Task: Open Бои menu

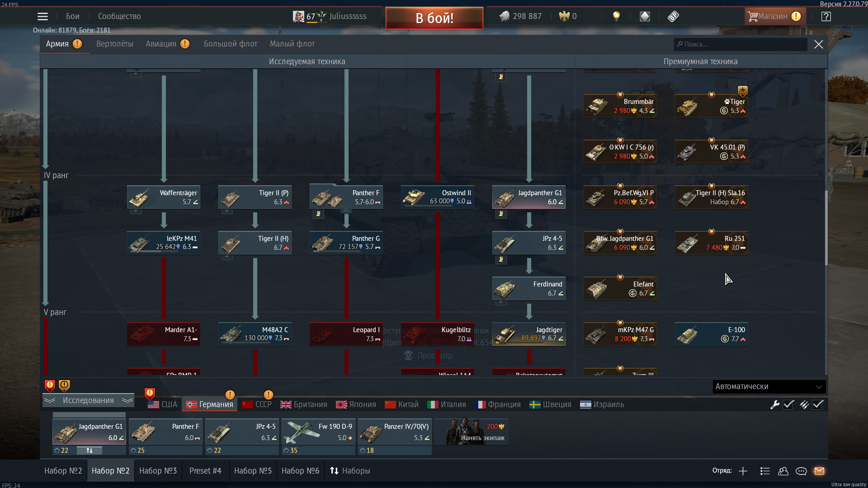Action: click(73, 16)
